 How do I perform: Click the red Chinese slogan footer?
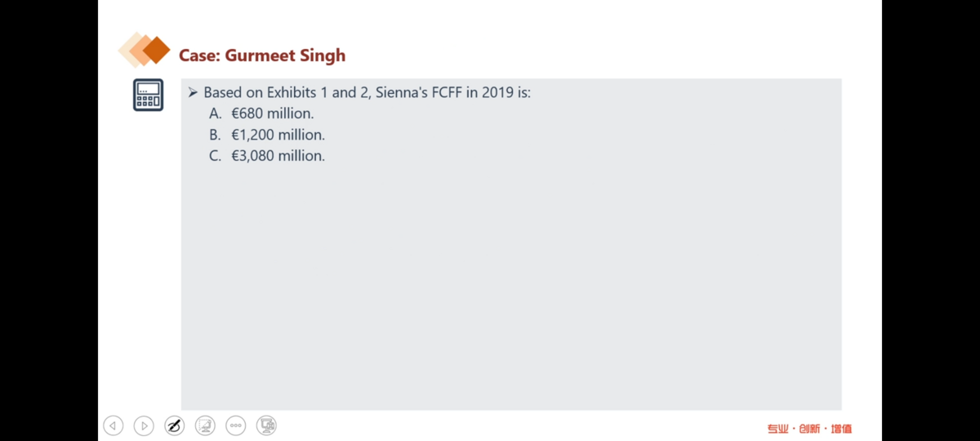(809, 428)
